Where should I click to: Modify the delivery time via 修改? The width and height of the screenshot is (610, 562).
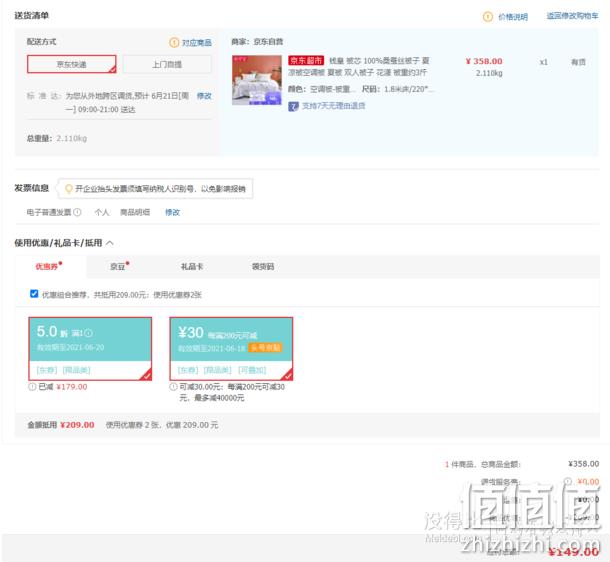coord(204,96)
